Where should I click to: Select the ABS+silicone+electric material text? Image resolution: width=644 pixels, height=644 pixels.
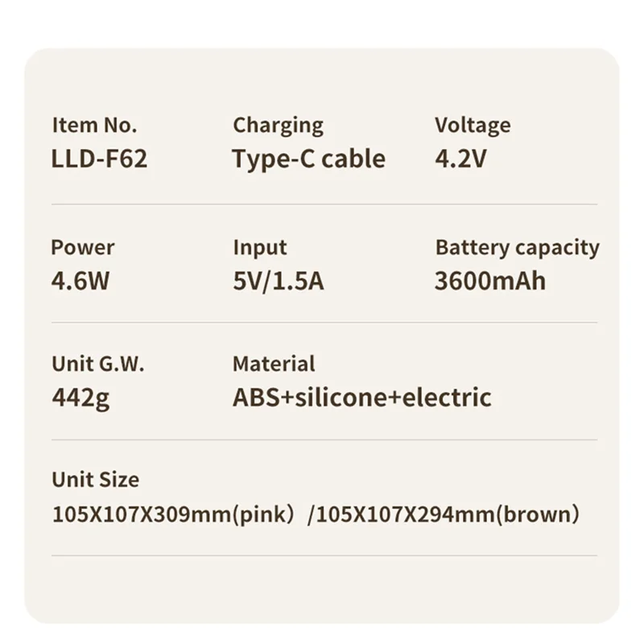click(361, 398)
